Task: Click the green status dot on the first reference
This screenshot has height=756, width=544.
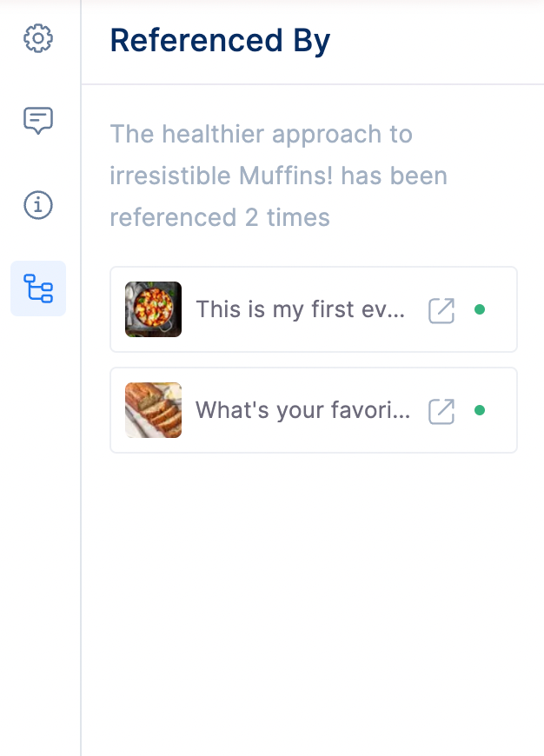Action: coord(480,309)
